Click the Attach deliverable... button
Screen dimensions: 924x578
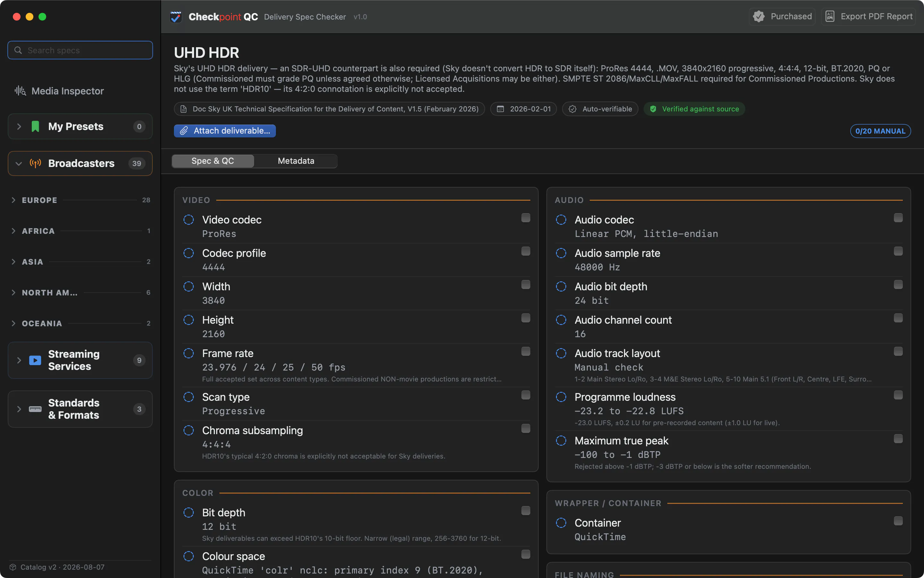225,131
